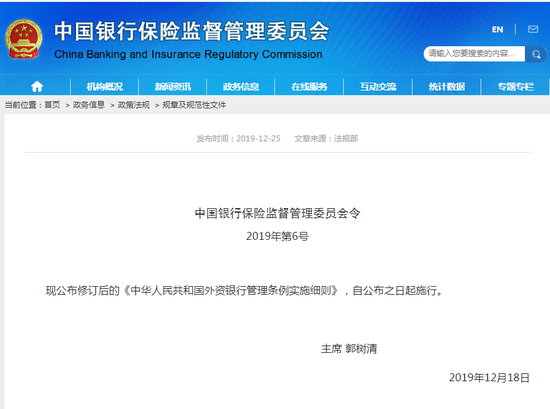Viewport: 550px width, 409px height.
Task: Open the 在线服务 menu
Action: pyautogui.click(x=309, y=86)
